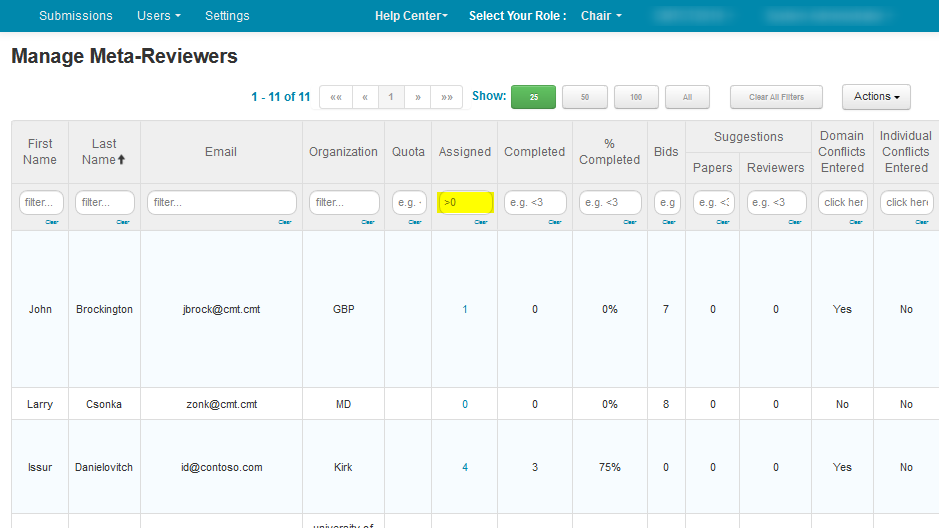The width and height of the screenshot is (939, 528).
Task: Sort by Suggestions Papers column
Action: 713,168
